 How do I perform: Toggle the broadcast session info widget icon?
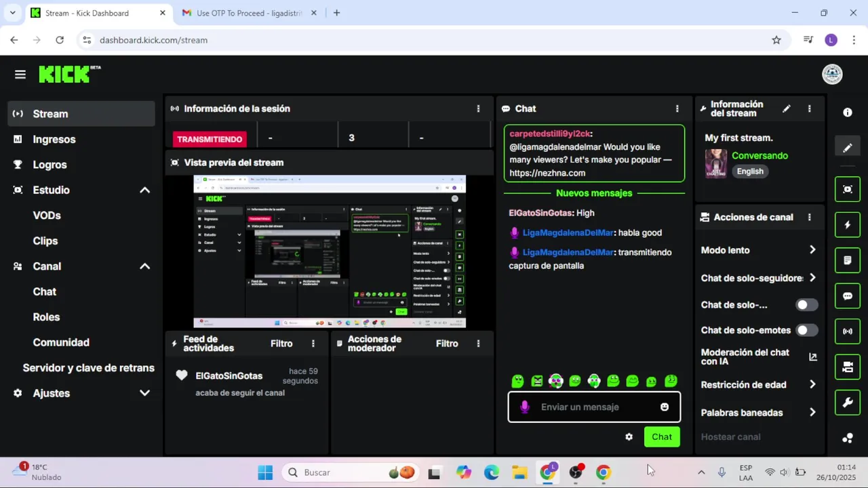848,331
